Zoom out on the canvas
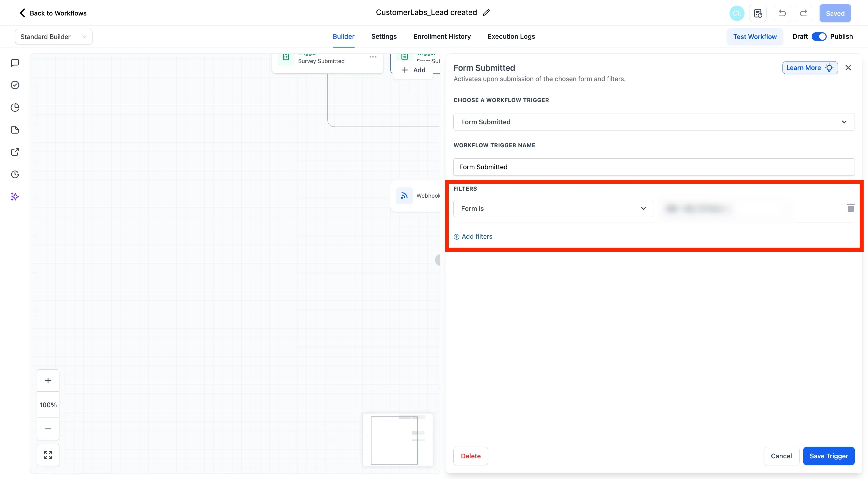 coord(48,429)
